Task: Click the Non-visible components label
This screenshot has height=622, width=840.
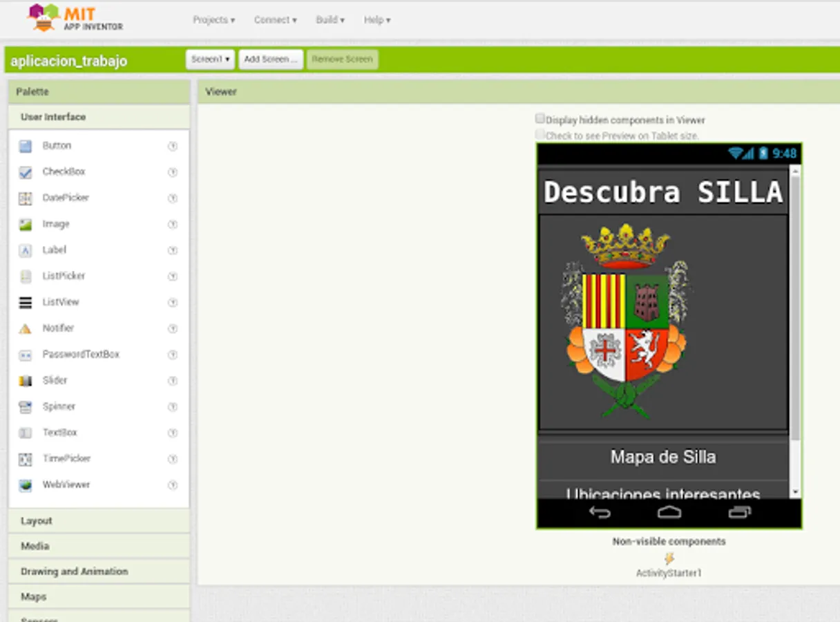Action: pyautogui.click(x=669, y=542)
